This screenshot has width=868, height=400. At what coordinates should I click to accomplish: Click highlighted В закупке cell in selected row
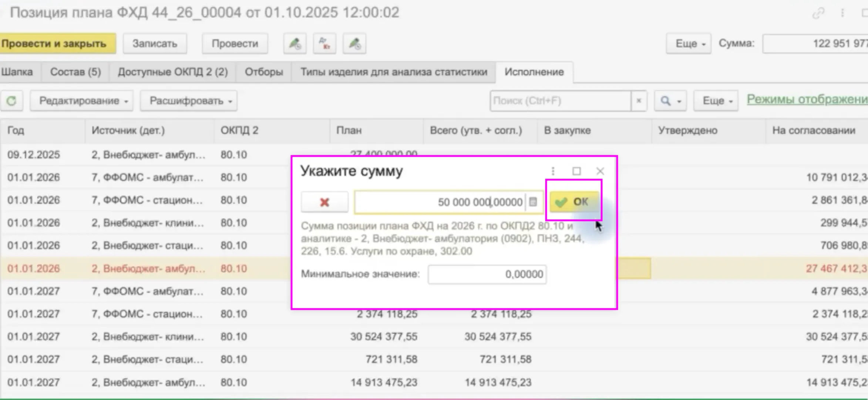(x=634, y=268)
